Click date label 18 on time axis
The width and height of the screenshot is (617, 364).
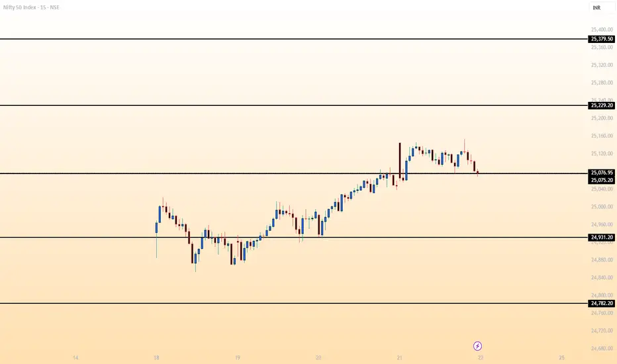click(156, 358)
